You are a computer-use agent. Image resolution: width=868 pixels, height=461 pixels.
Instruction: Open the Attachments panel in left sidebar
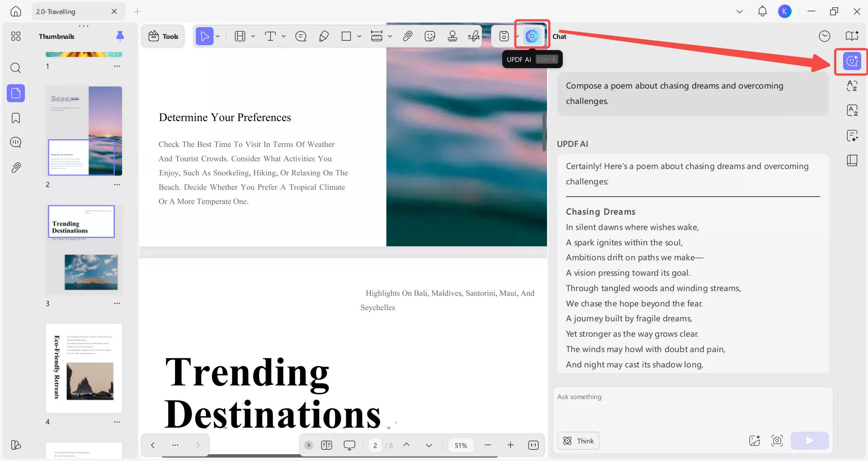tap(16, 167)
